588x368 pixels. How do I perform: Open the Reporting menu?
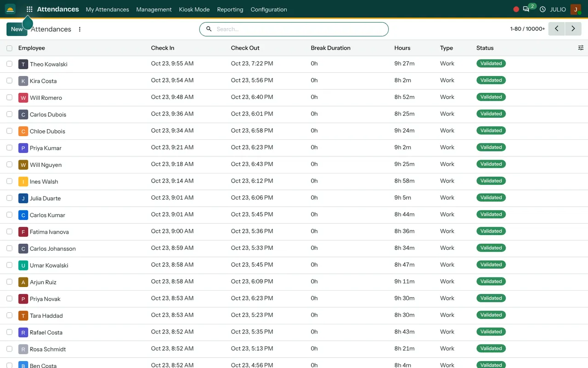[230, 9]
